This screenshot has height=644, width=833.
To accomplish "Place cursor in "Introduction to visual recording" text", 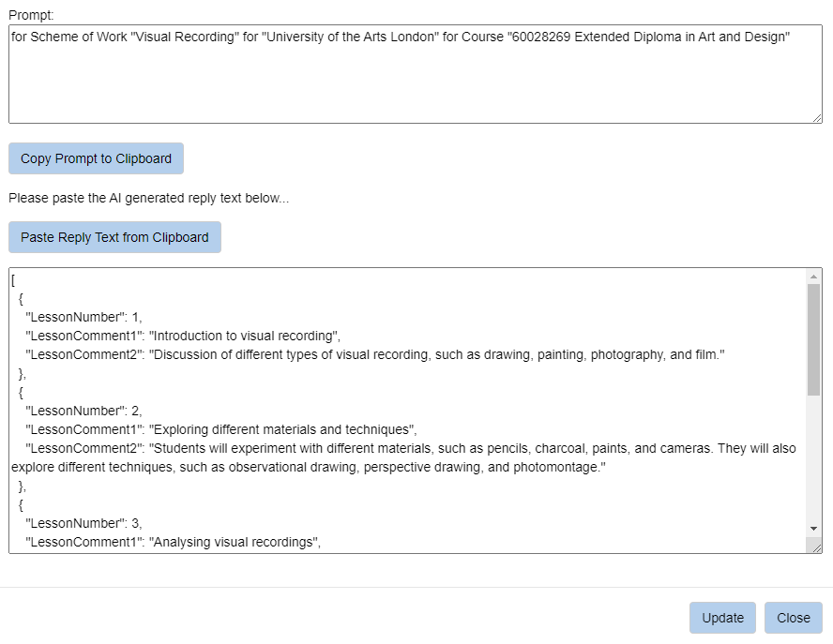I will (244, 336).
